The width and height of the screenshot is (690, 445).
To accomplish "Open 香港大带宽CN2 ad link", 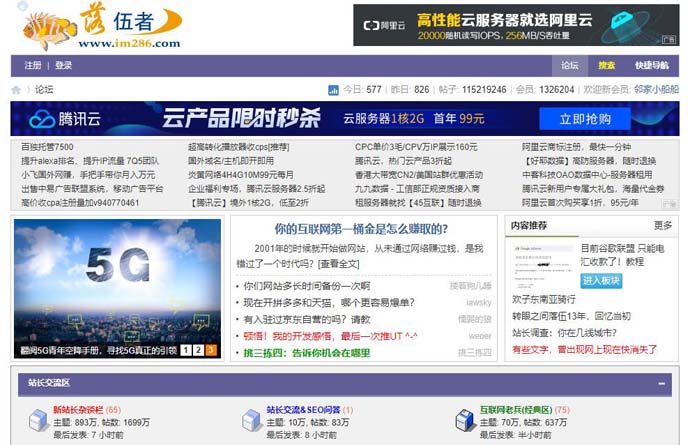I will 419,175.
